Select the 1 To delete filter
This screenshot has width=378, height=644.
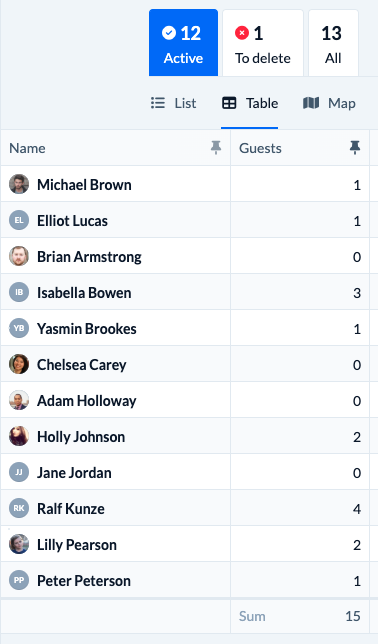click(x=263, y=43)
